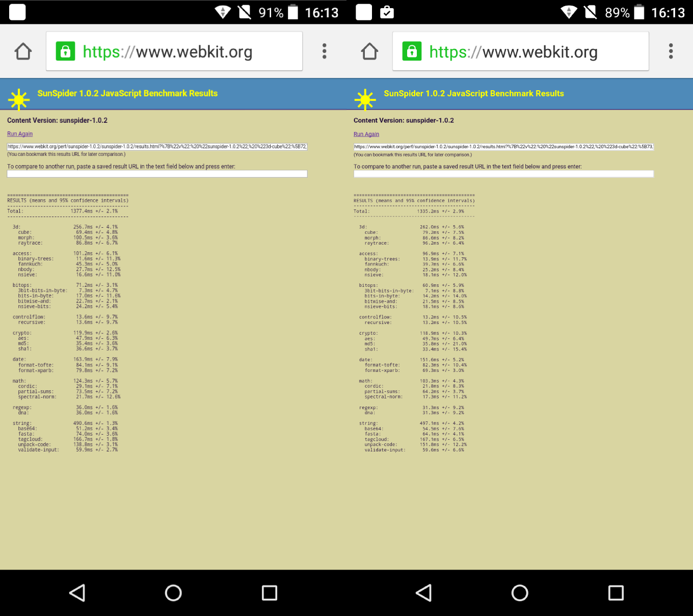Click the tagcloud 166.7ms result line
Screen dimensions: 693x616
click(x=68, y=439)
